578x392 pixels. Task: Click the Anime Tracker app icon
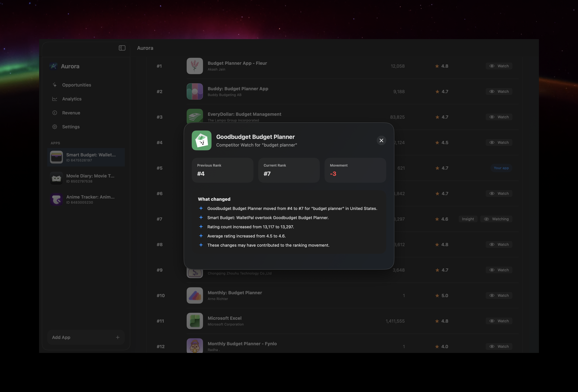coord(56,199)
